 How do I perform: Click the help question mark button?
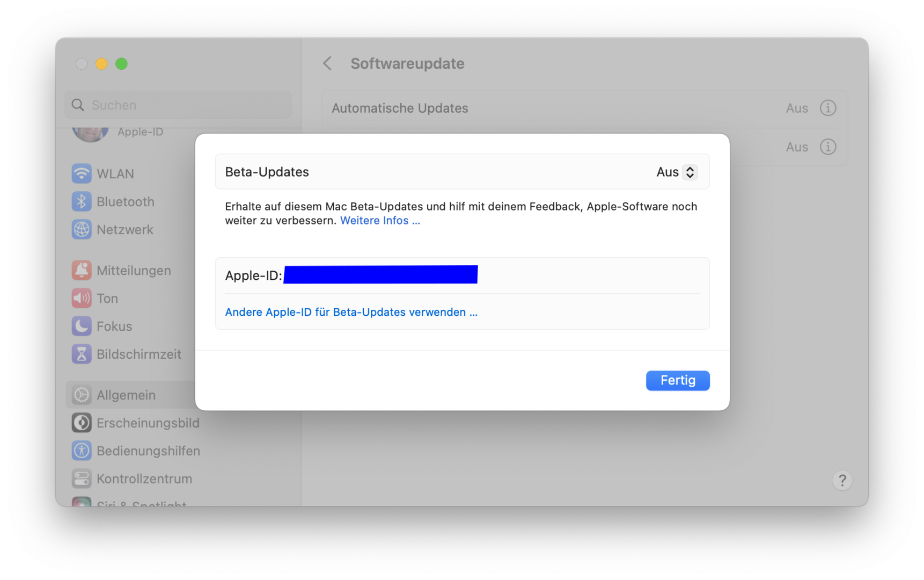click(x=842, y=480)
